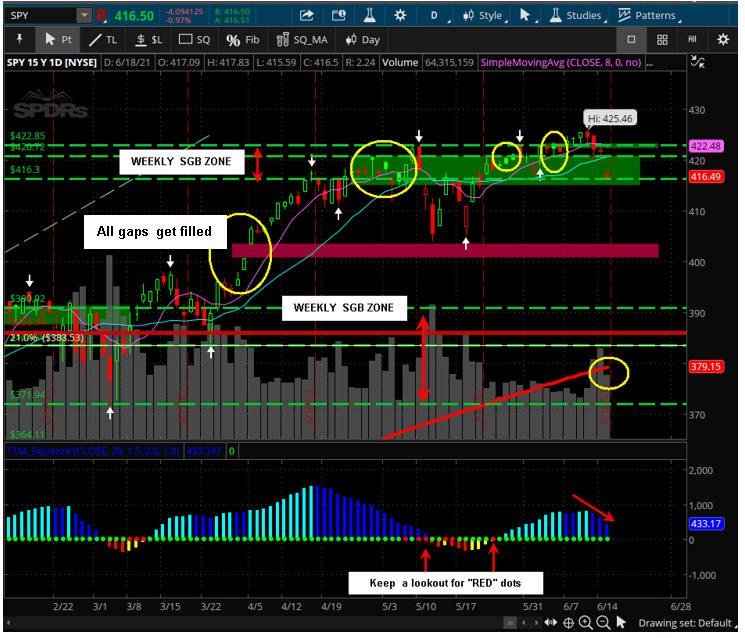Screen dimensions: 745x638
Task: Open the drawing toolbar settings gear
Action: 723,39
